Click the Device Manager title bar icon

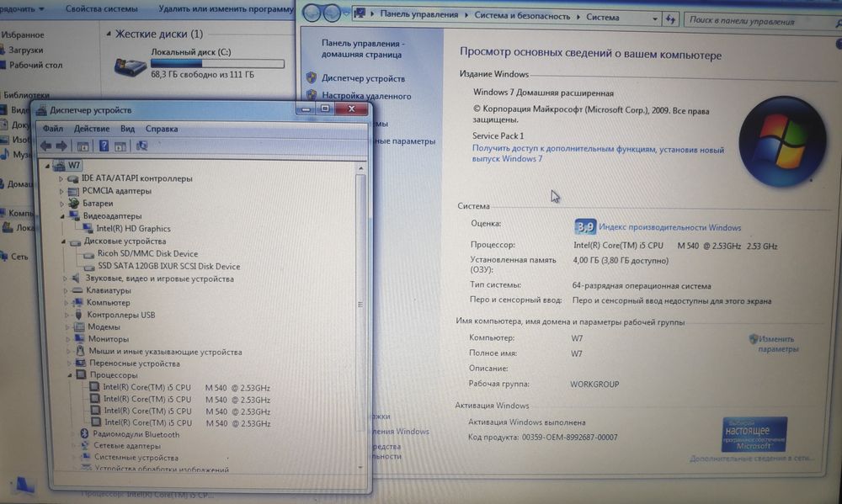point(41,110)
